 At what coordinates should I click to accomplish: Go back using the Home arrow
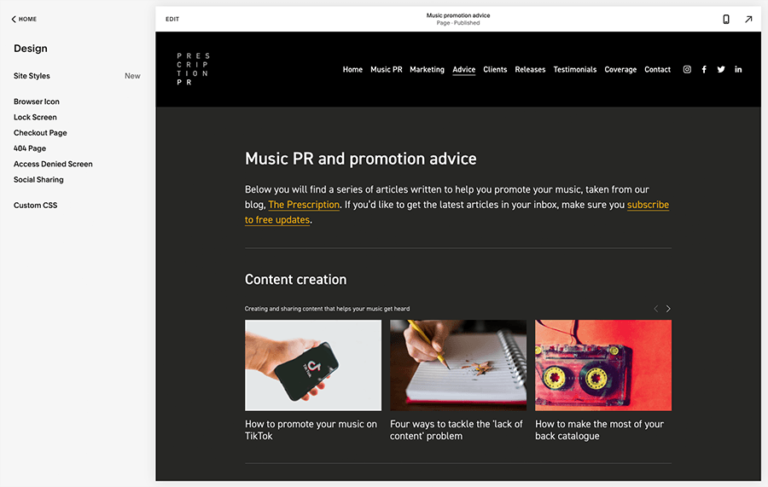point(24,19)
